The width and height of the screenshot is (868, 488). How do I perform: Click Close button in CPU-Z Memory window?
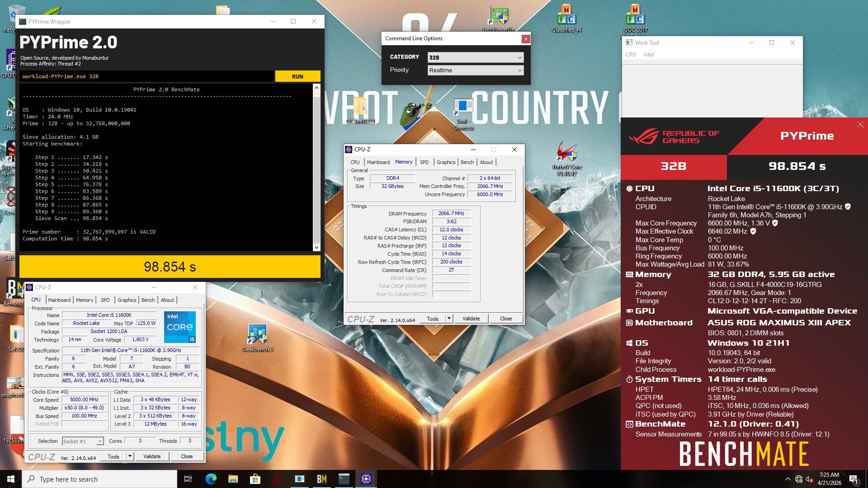tap(506, 319)
